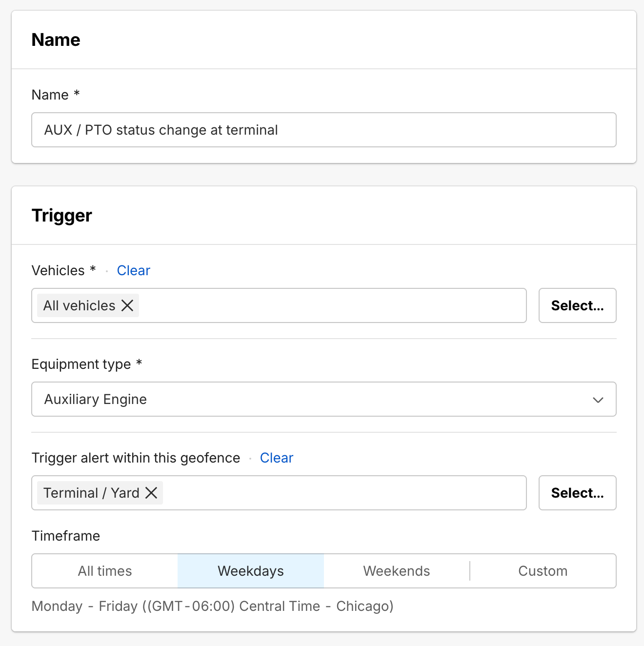Click the "Timeframe" section label

[x=66, y=536]
